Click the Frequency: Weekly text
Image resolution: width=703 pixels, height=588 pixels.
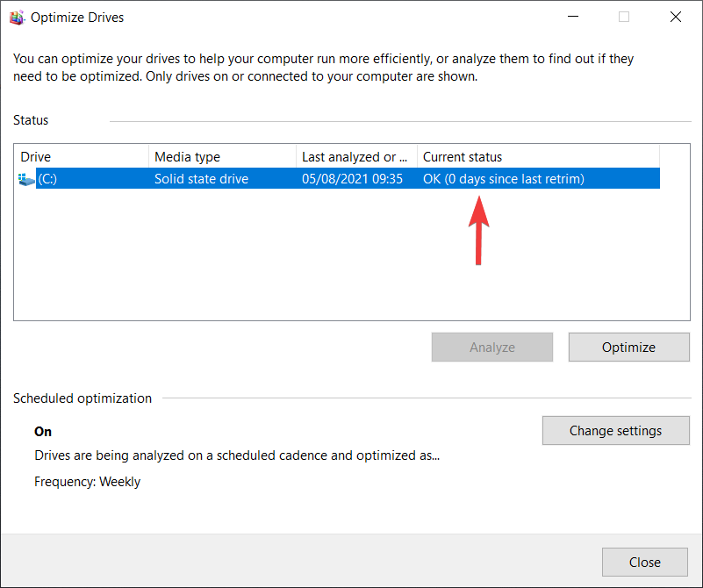[88, 482]
